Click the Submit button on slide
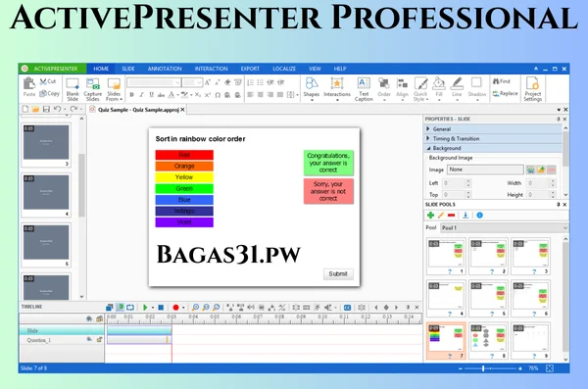The image size is (588, 389). [338, 273]
